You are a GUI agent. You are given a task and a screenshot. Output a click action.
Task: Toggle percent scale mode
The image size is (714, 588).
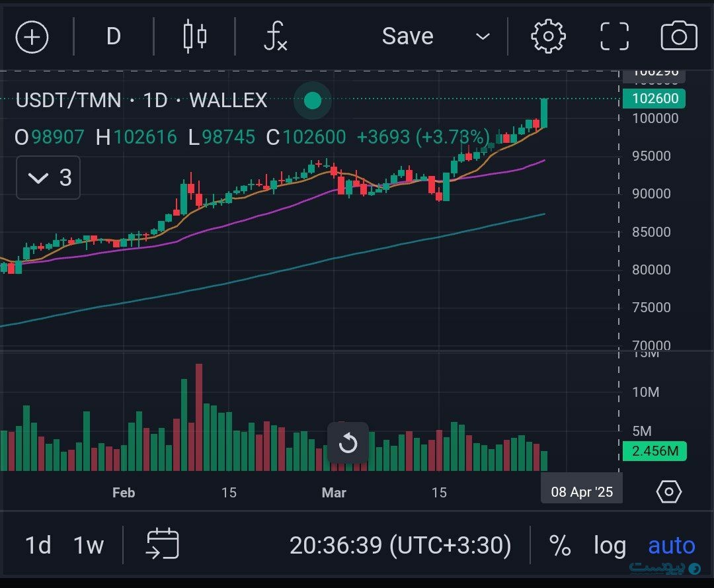click(560, 545)
